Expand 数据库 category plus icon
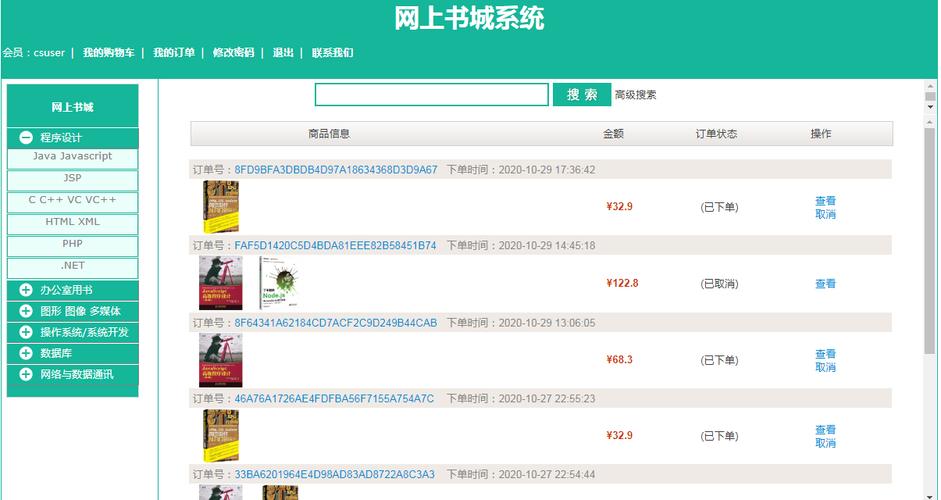The width and height of the screenshot is (941, 500). 26,353
